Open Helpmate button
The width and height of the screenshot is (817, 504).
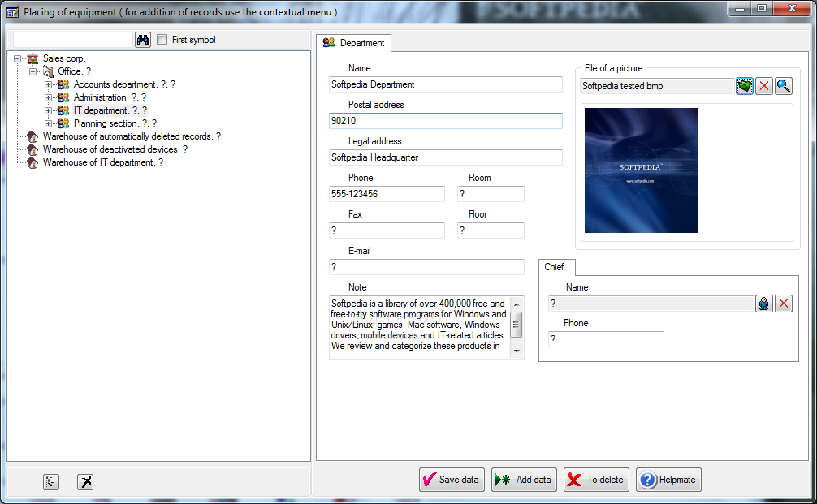click(x=668, y=480)
